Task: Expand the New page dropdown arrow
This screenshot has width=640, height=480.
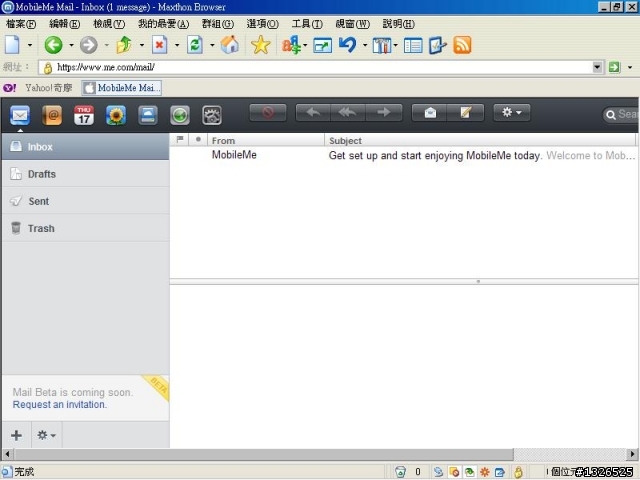Action: coord(30,45)
